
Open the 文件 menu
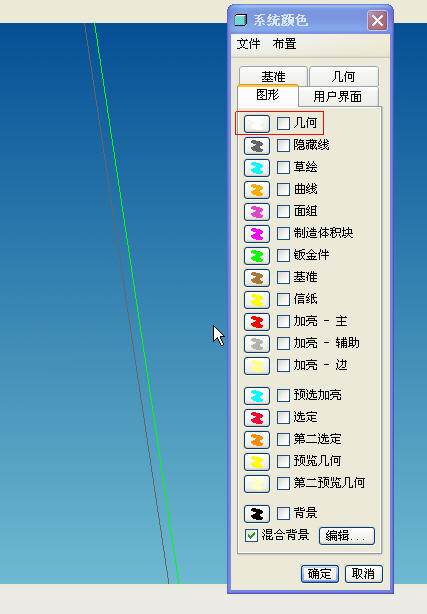pyautogui.click(x=248, y=44)
